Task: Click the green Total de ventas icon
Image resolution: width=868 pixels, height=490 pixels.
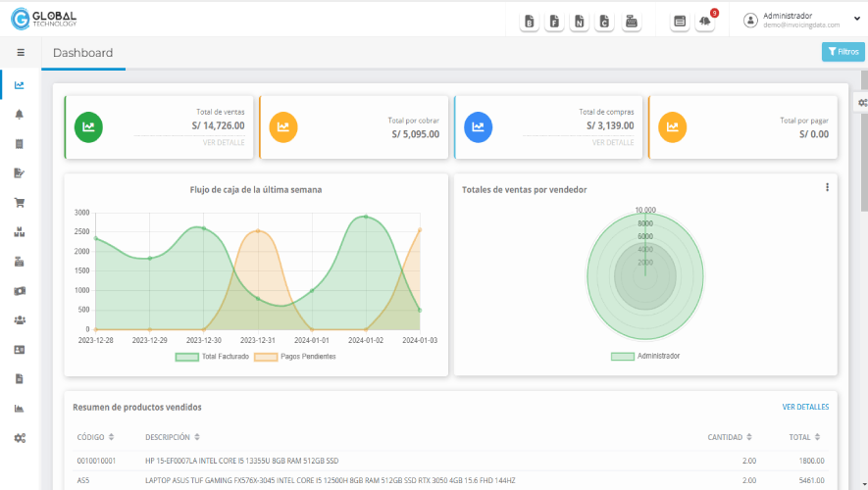Action: [88, 127]
